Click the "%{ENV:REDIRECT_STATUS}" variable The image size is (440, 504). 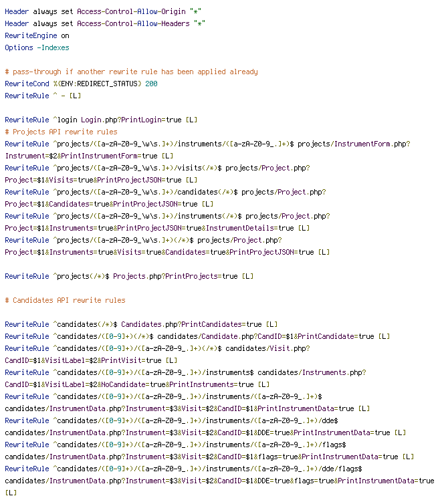point(97,84)
